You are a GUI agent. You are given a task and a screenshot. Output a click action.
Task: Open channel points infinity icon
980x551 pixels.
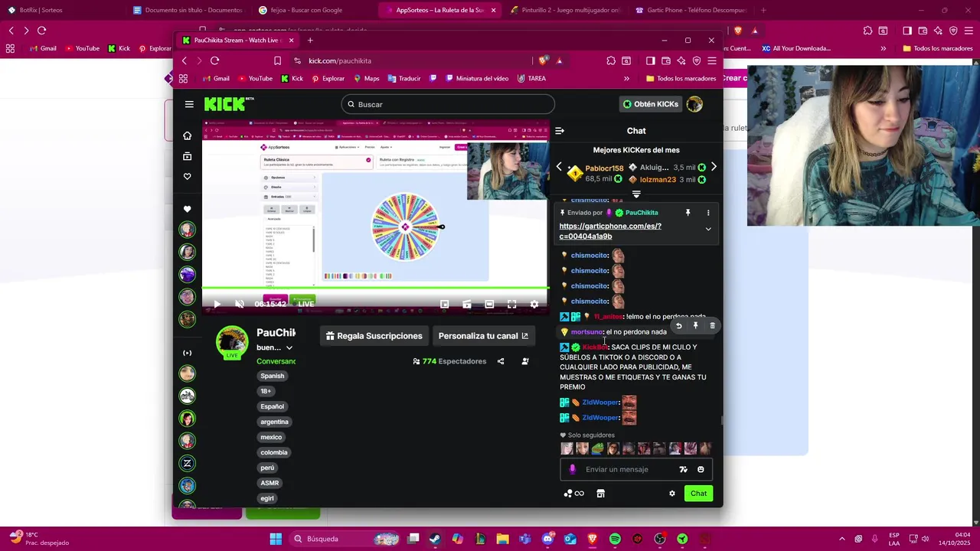click(574, 494)
